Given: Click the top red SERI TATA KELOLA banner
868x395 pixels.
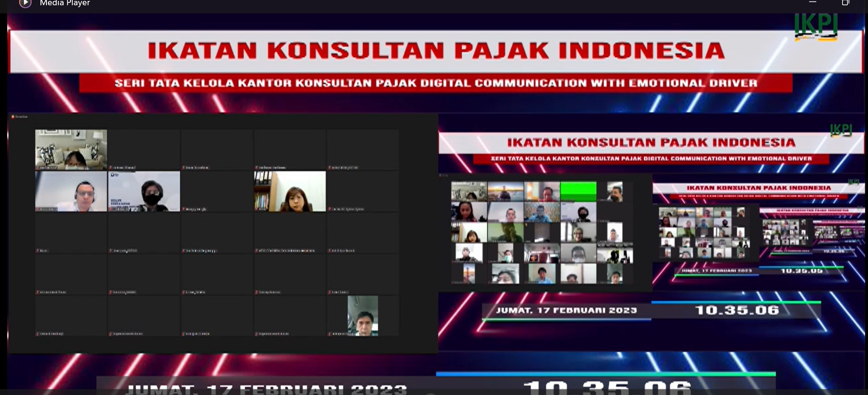Looking at the screenshot, I should tap(436, 83).
